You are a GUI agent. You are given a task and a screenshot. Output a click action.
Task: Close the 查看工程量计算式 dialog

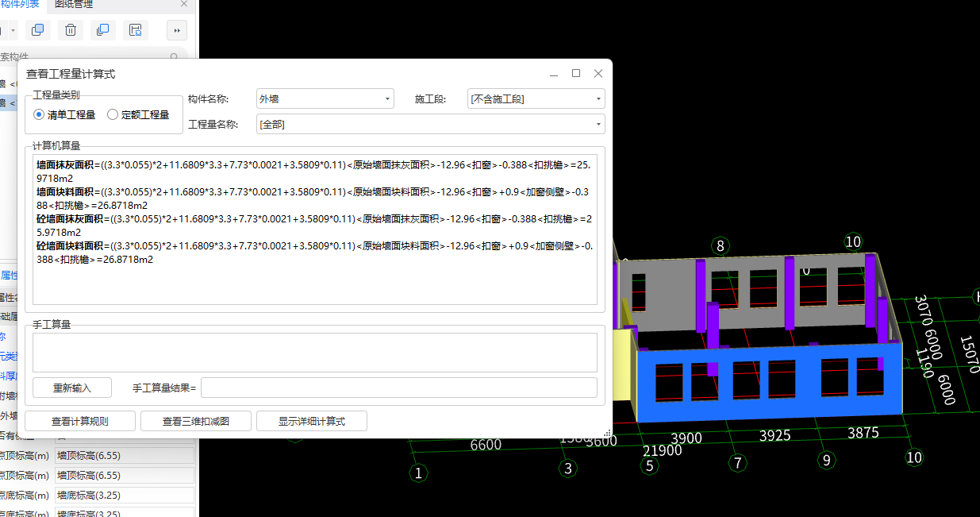(598, 73)
